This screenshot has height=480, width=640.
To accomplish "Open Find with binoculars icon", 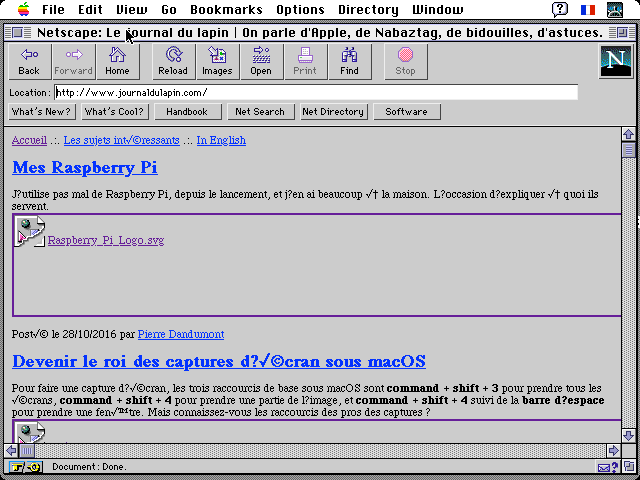I will pos(349,62).
